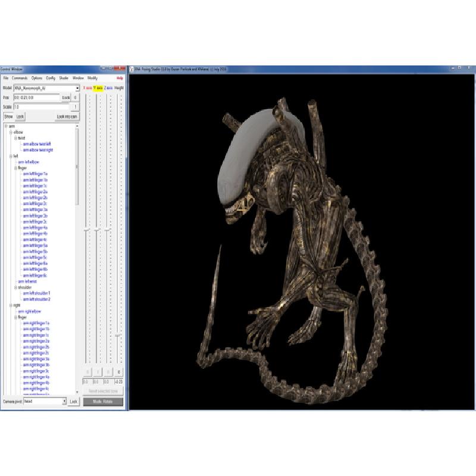
Task: Open the Commands menu
Action: tap(20, 78)
